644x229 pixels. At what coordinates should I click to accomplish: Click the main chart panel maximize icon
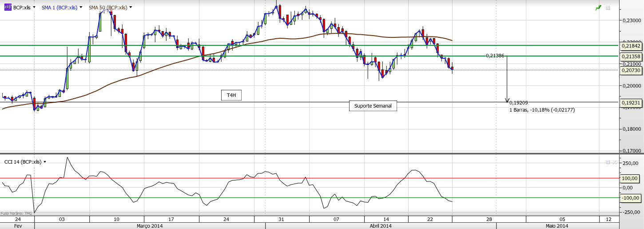(x=608, y=8)
